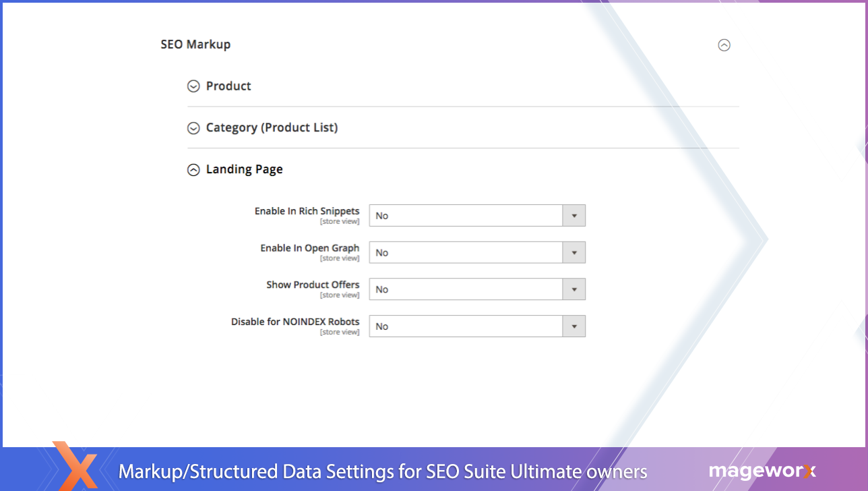Click the Product section circular chevron icon
Image resolution: width=868 pixels, height=491 pixels.
(193, 86)
